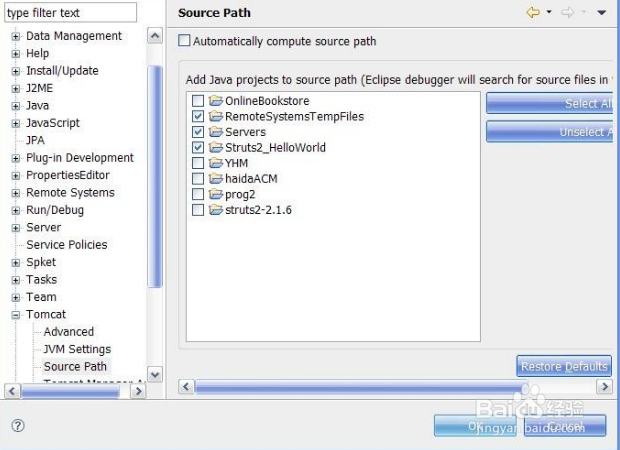This screenshot has width=620, height=450.
Task: Check the struts2-2.1.6 project checkbox
Action: tap(198, 210)
